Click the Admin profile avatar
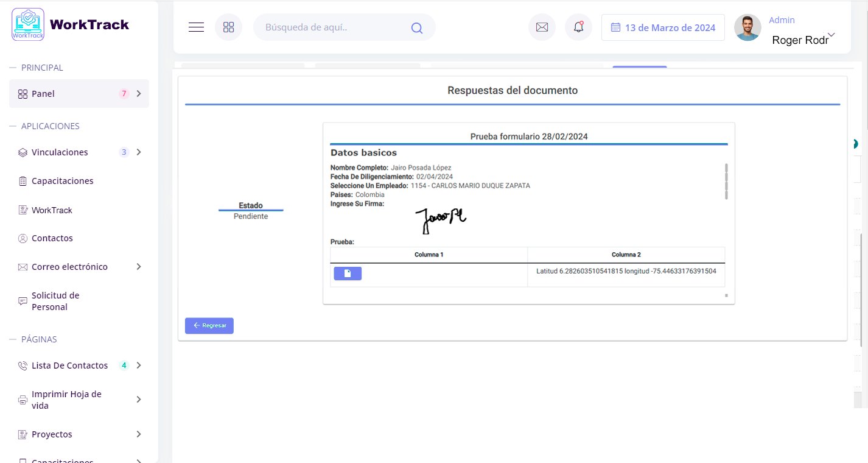 tap(747, 27)
